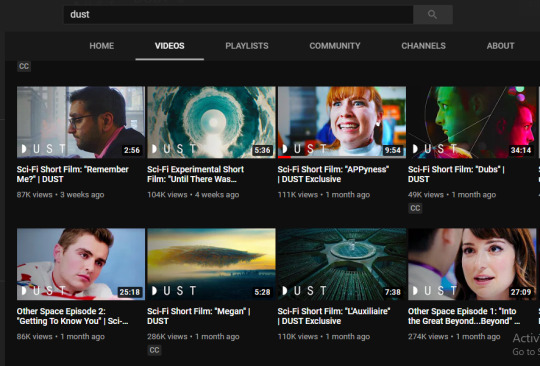Click title 'Sci-Fi Short Film: "APPyness" | DUST Exclusive'
Screen dimensions: 540x366
(x=333, y=174)
